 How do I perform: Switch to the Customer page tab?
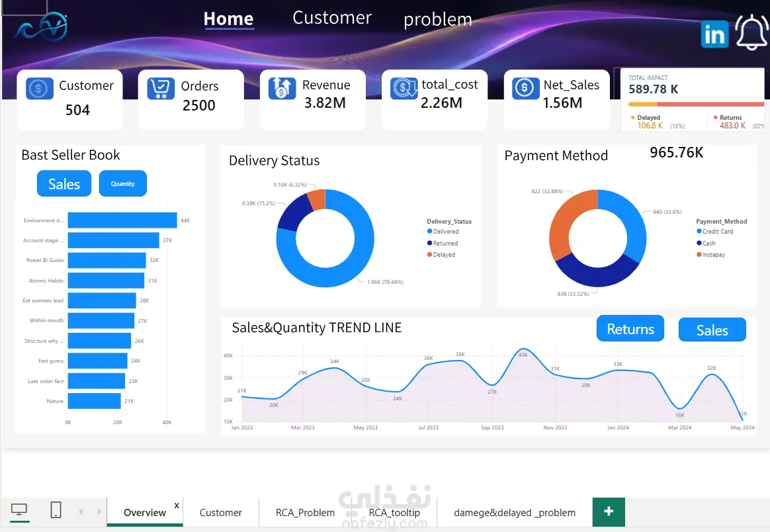point(220,512)
